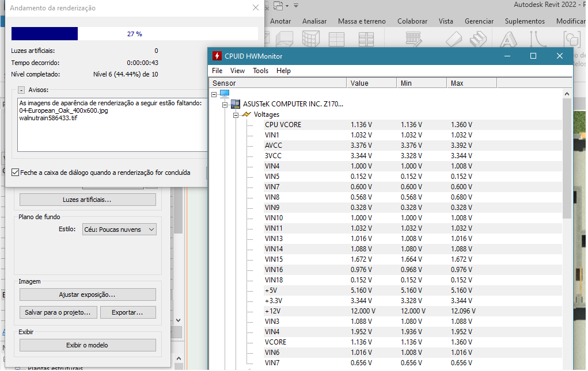Minimize the CPUID HWMonitor window

tap(507, 56)
